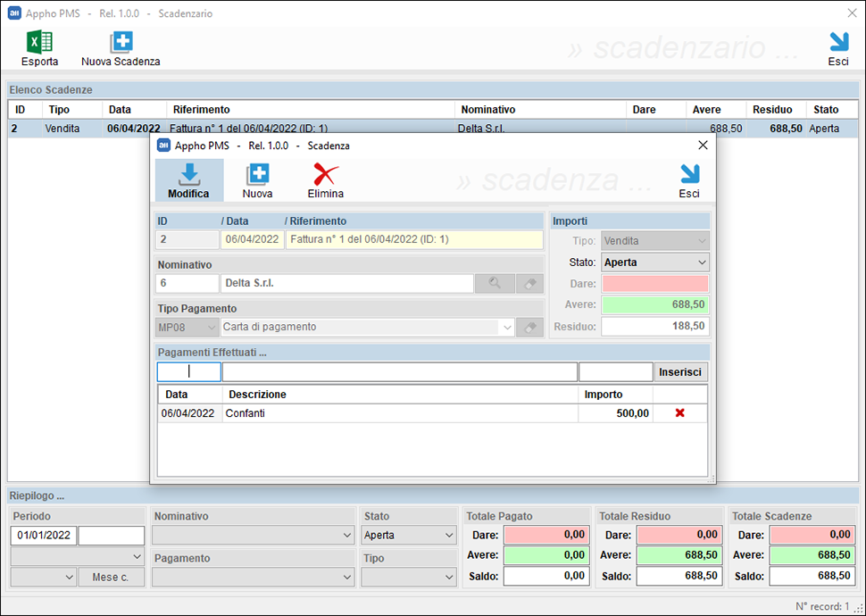The image size is (866, 616).
Task: Click the Descrizione header in payments table
Action: click(x=400, y=395)
